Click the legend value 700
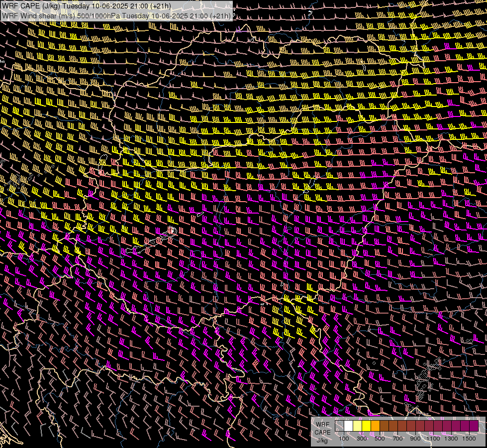Screen dimensions: 487x448 pyautogui.click(x=397, y=439)
